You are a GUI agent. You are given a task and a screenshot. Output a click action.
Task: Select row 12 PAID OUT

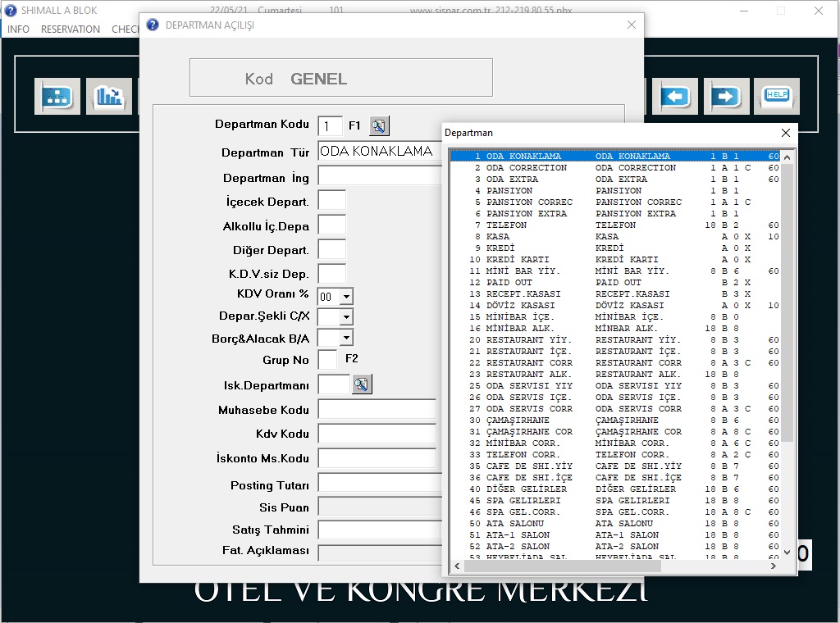click(614, 283)
